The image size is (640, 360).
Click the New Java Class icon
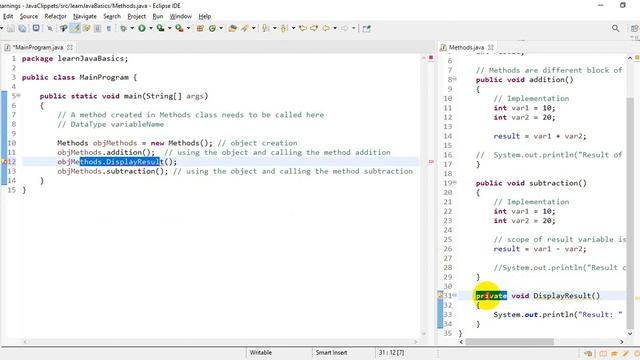tap(212, 28)
